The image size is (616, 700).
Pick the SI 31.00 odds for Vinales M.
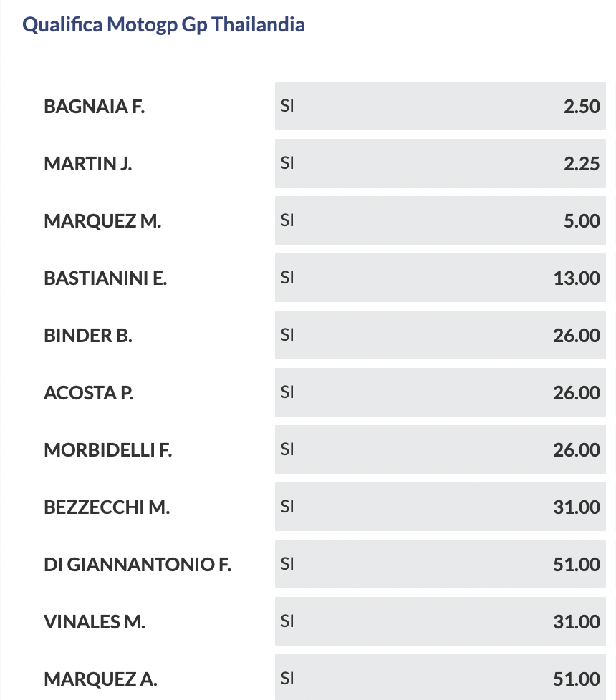tap(440, 621)
